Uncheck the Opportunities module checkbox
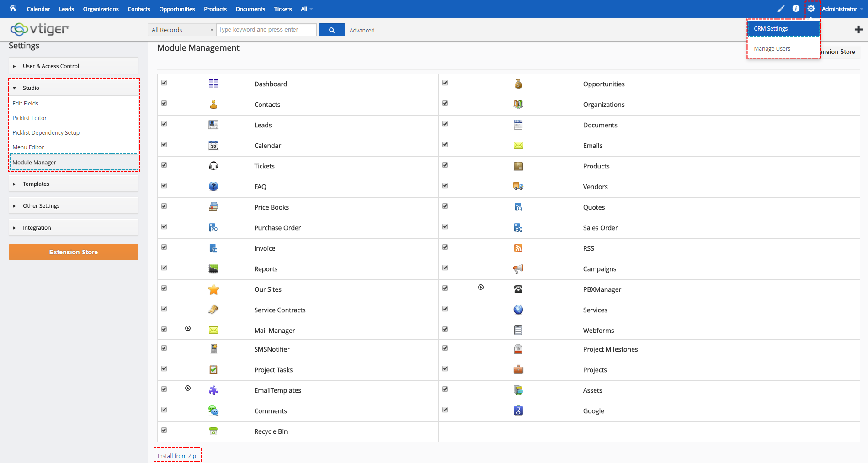The width and height of the screenshot is (868, 463). point(445,83)
